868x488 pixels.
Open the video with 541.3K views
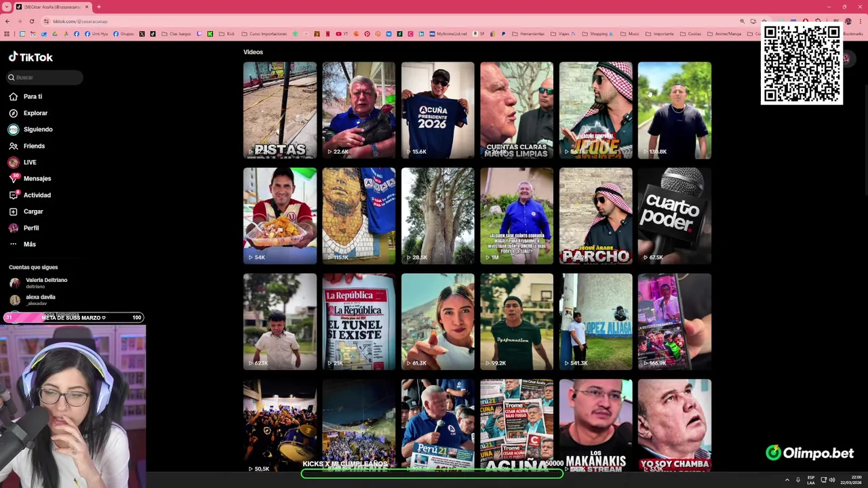click(596, 322)
